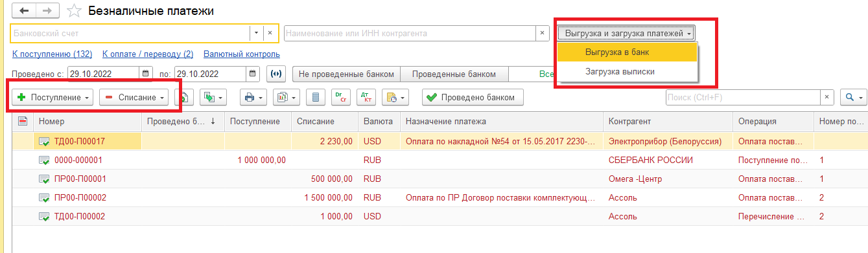Click document icon of row ТД00-П00017
Viewport: 868px width, 253px height.
(44, 141)
